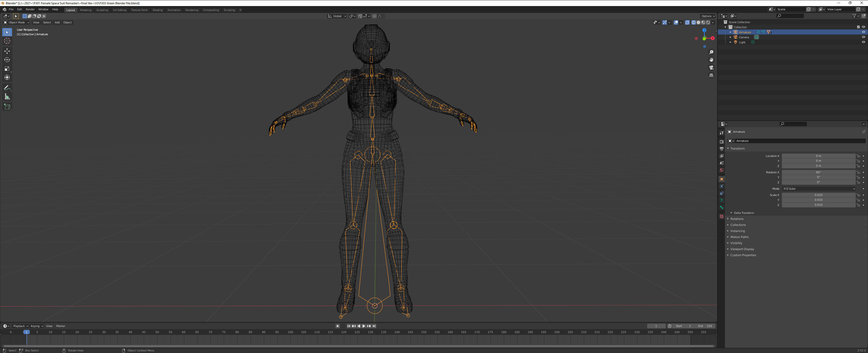This screenshot has width=868, height=353.
Task: Toggle Collection exclude checkbox
Action: (x=858, y=27)
